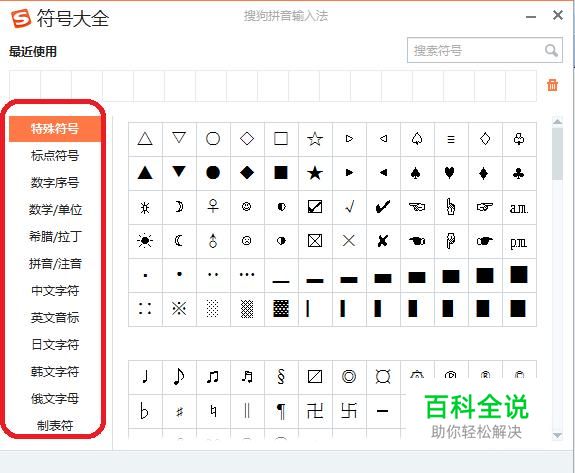Image resolution: width=575 pixels, height=473 pixels.
Task: Insert the solid circle symbol ●
Action: pos(213,173)
